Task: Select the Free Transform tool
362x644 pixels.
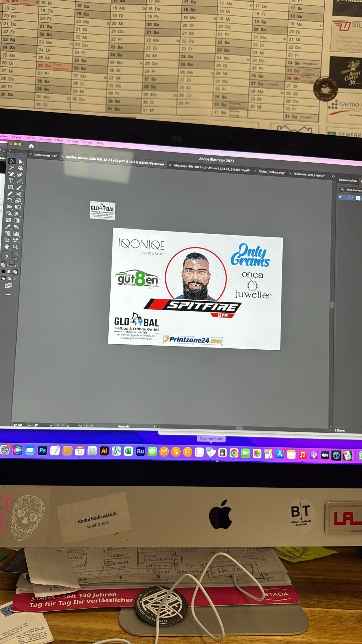Action: click(x=18, y=207)
